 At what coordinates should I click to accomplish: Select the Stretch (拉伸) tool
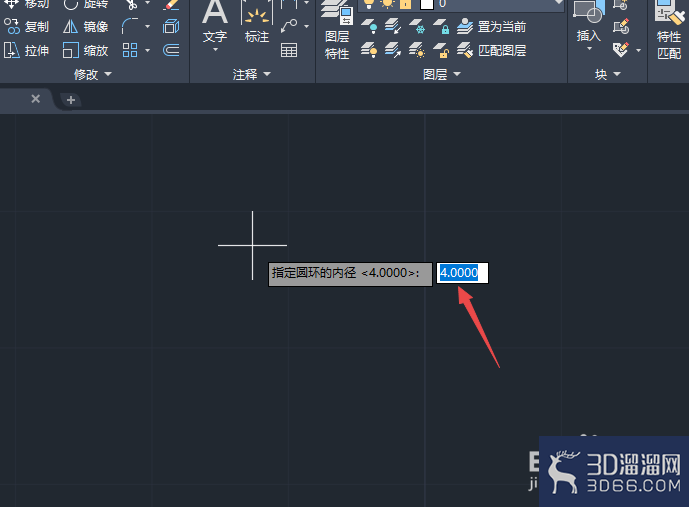pos(26,51)
